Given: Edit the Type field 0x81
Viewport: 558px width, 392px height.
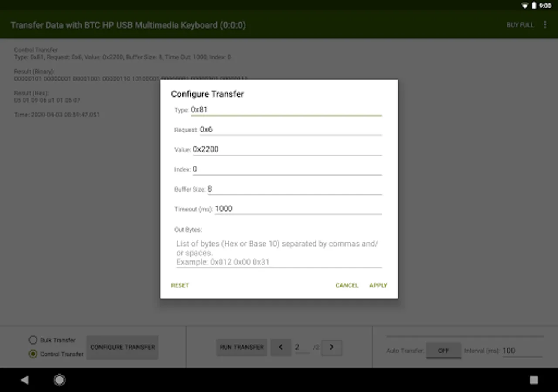Looking at the screenshot, I should 286,110.
